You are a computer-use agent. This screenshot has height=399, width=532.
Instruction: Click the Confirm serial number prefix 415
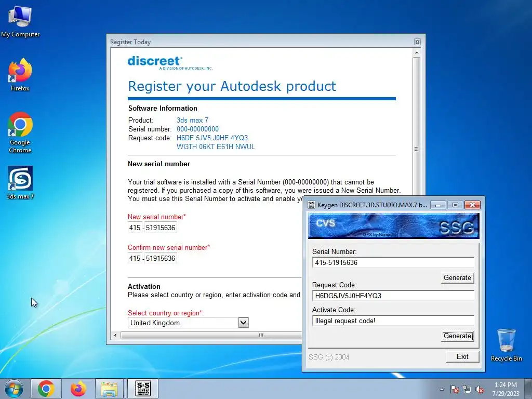[x=135, y=258]
